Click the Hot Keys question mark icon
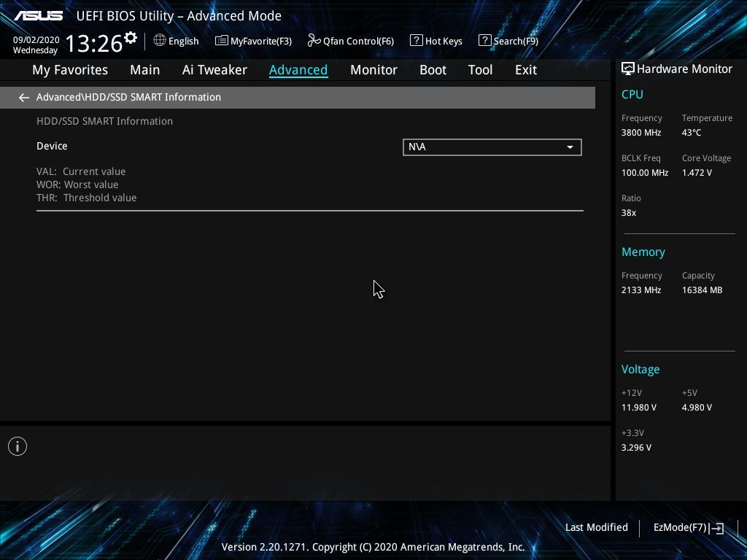 pos(416,41)
